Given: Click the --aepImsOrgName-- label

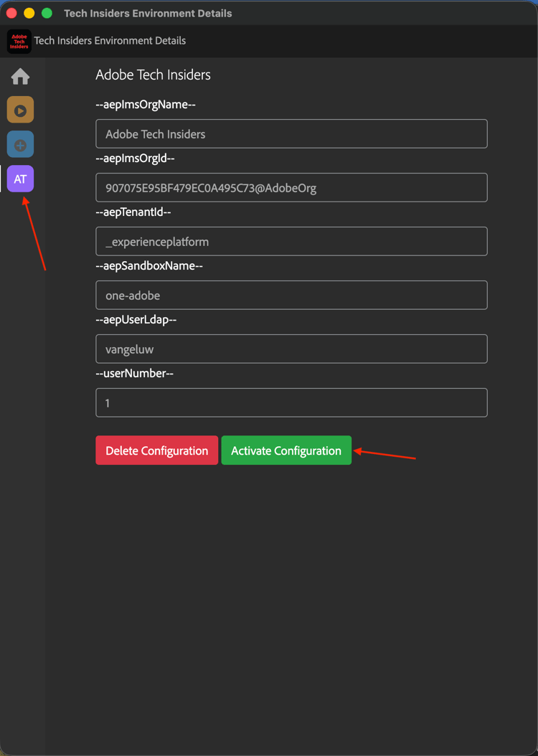Looking at the screenshot, I should [x=146, y=105].
